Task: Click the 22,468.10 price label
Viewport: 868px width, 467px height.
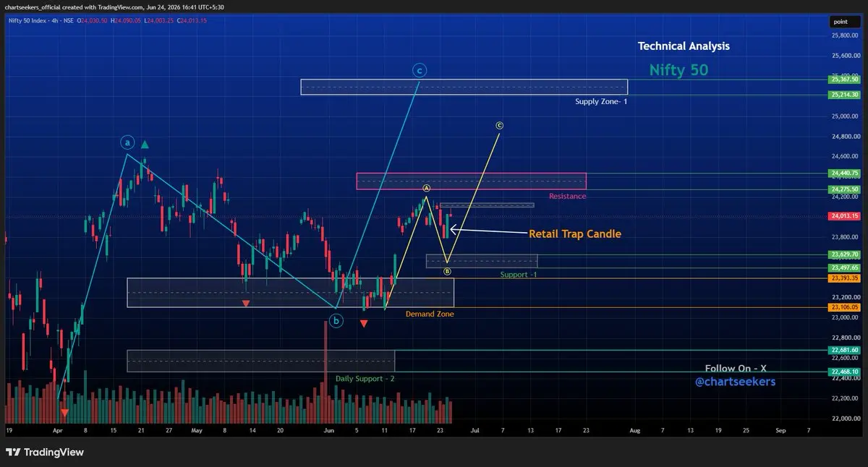Action: (845, 372)
